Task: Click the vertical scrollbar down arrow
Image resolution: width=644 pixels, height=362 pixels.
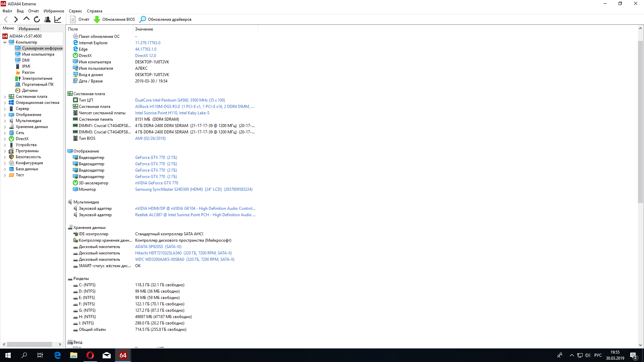Action: (640, 345)
